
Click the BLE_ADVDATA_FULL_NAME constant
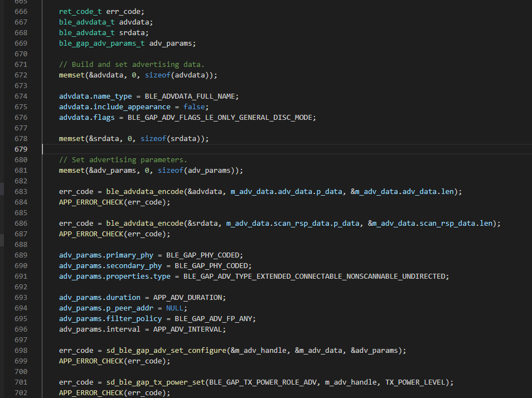click(x=191, y=96)
